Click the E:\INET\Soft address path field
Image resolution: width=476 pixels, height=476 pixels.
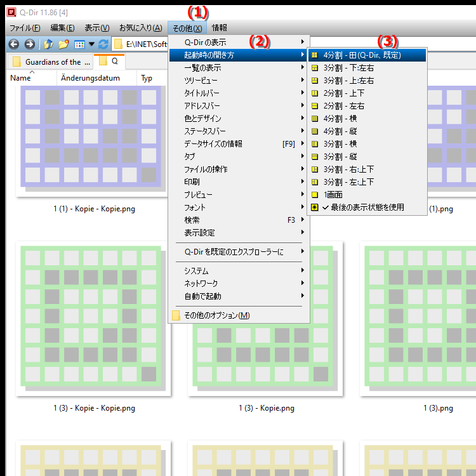click(147, 44)
